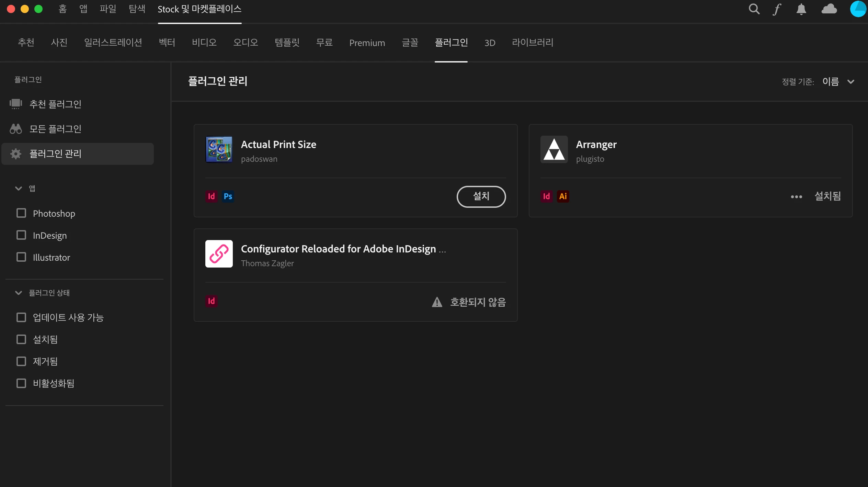Click the search magnifier icon
This screenshot has height=487, width=868.
coord(754,9)
